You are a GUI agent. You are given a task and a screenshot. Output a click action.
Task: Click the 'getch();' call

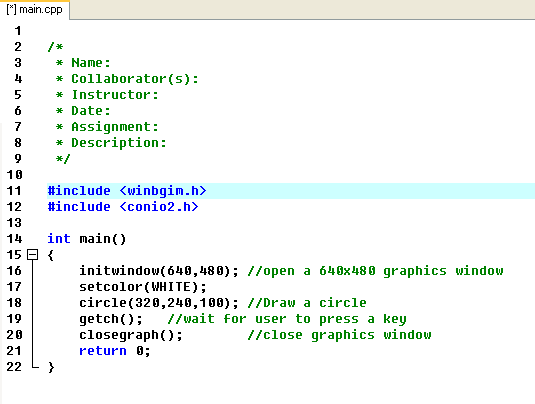111,319
